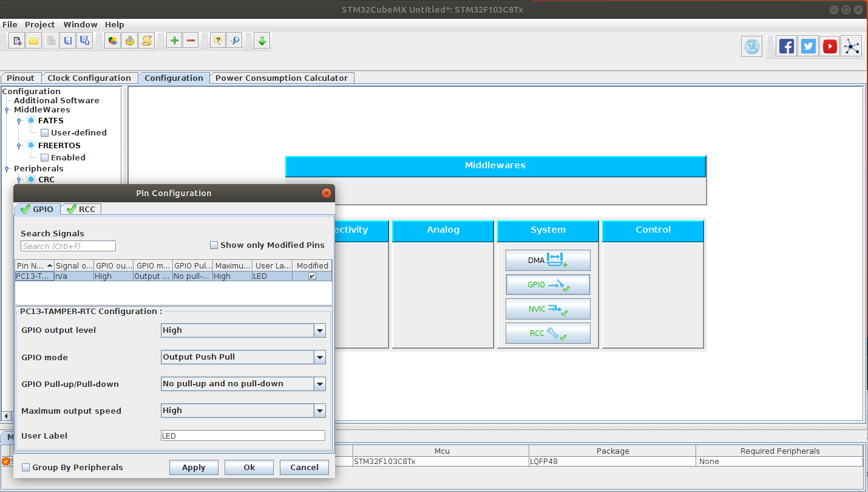The image size is (868, 492).
Task: Click the Save Project floppy icon
Action: pos(68,41)
